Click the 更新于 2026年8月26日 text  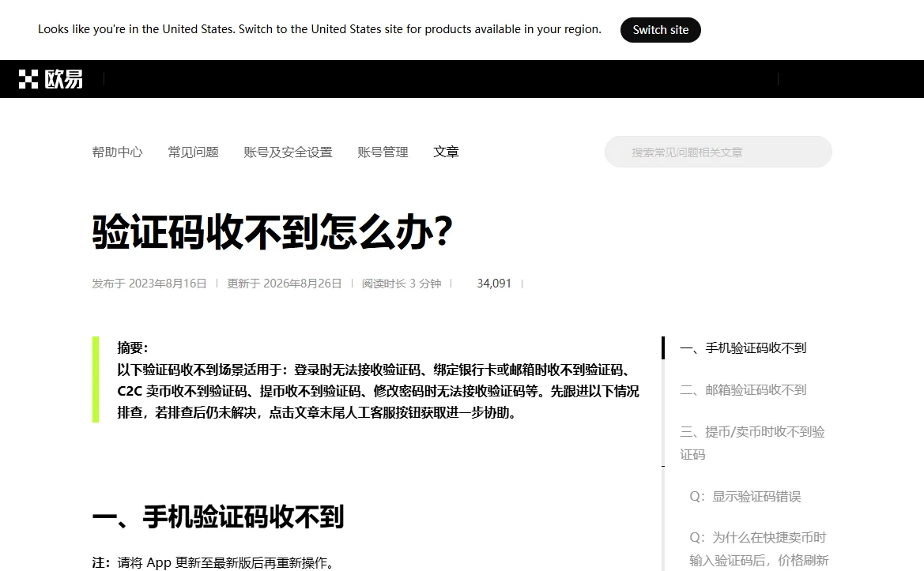[x=284, y=284]
